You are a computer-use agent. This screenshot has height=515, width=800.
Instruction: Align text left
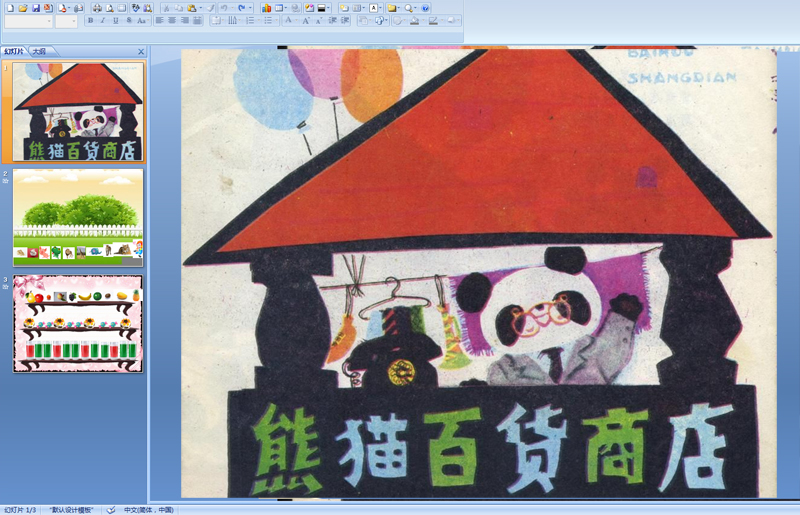(160, 20)
